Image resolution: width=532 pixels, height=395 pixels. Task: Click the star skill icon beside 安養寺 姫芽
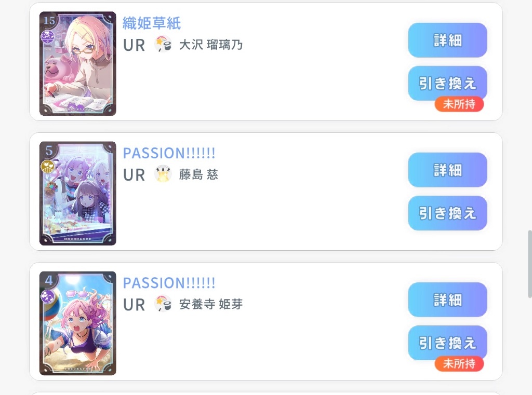point(163,304)
